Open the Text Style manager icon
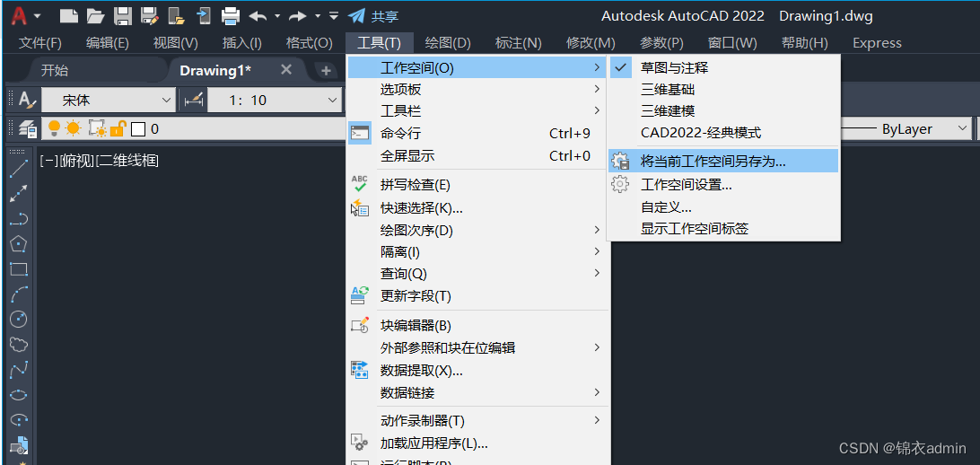Viewport: 980px width, 465px height. point(27,100)
